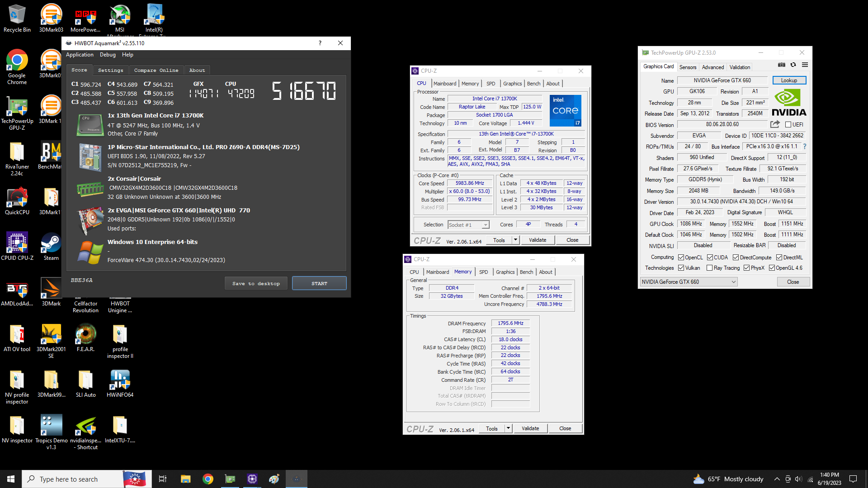The height and width of the screenshot is (488, 868).
Task: Open the ATI OV tool folder
Action: [17, 338]
